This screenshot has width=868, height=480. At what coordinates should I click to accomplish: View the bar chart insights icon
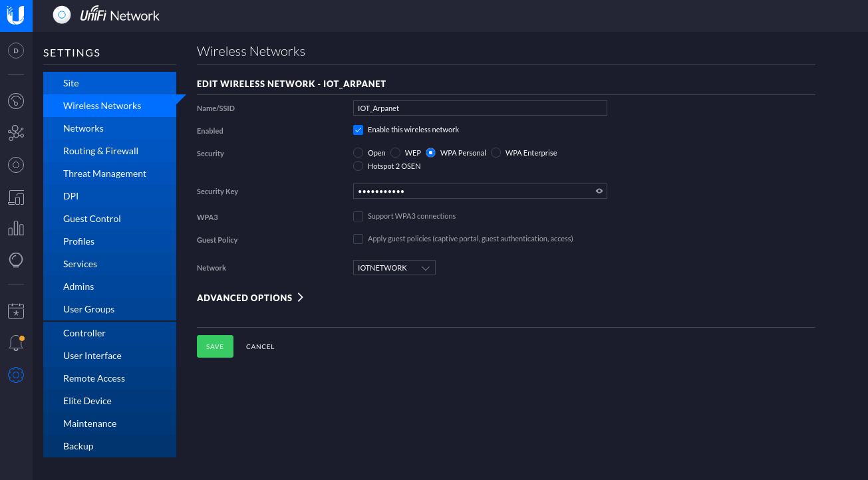pos(16,228)
